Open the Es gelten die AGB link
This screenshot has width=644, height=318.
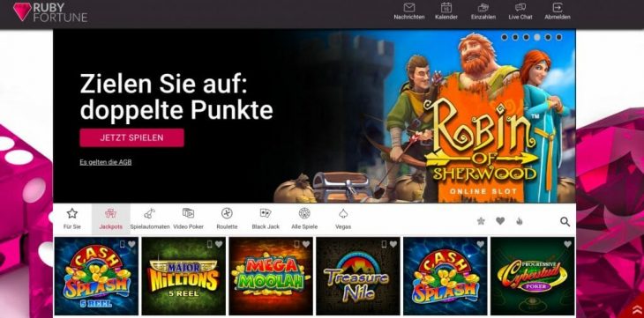[x=106, y=162]
